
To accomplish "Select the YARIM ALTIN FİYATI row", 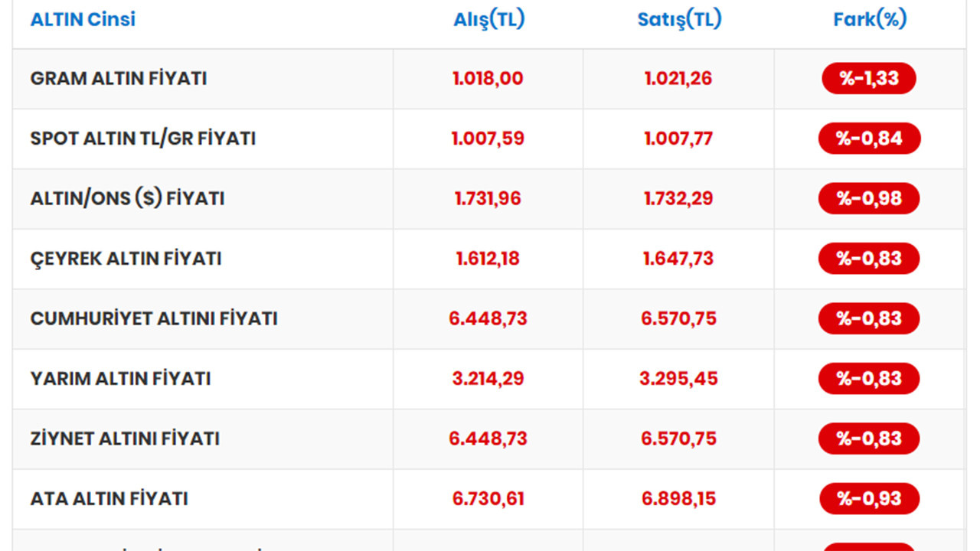I will (x=488, y=379).
